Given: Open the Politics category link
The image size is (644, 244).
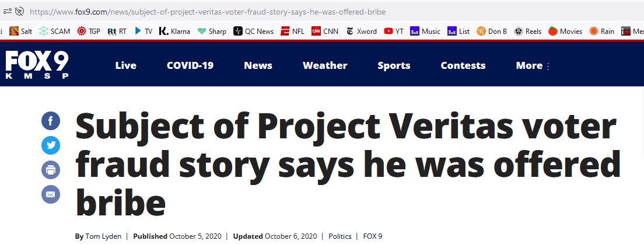Looking at the screenshot, I should coord(340,236).
